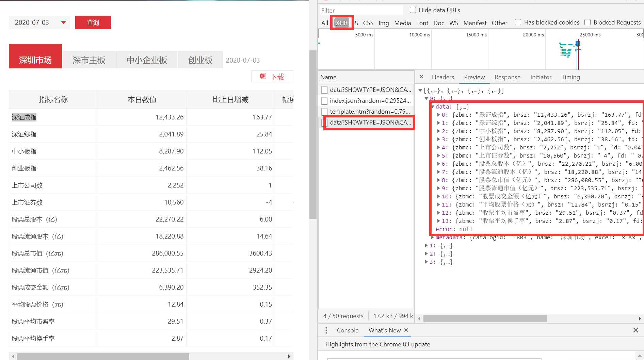Enable the Blocked Requests checkbox
Screen dimensions: 644x360
(x=587, y=22)
